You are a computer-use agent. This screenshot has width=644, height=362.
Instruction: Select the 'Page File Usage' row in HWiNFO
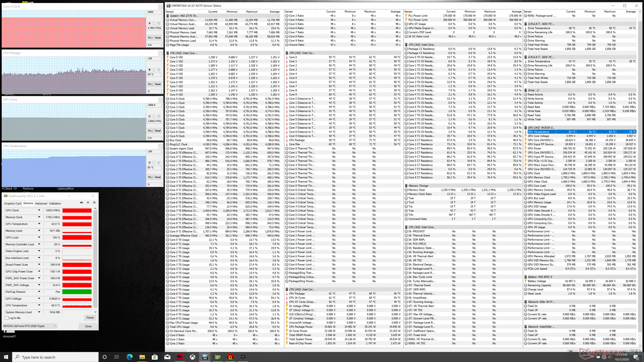[x=223, y=45]
